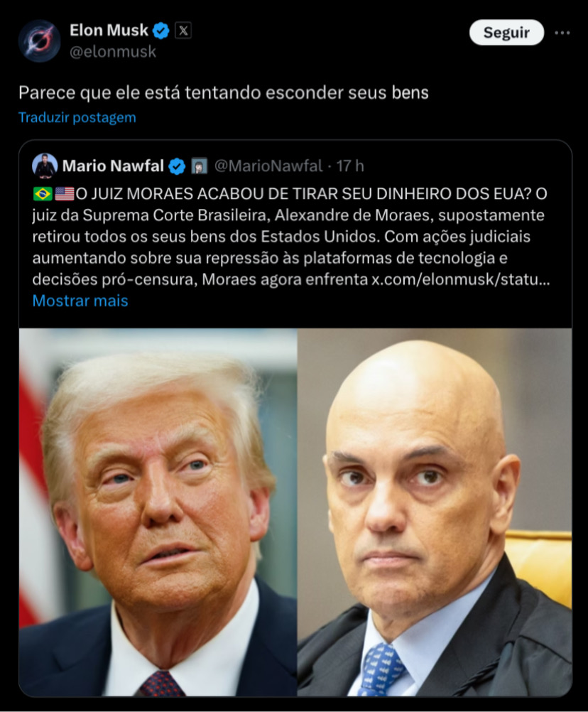This screenshot has height=712, width=588.
Task: Click the affiliate badge next to Mario Nawfal
Action: click(199, 166)
